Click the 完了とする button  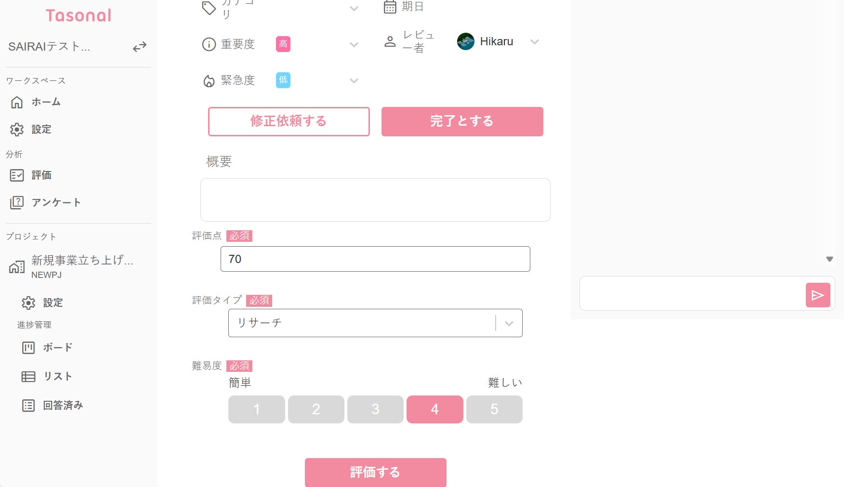coord(462,121)
